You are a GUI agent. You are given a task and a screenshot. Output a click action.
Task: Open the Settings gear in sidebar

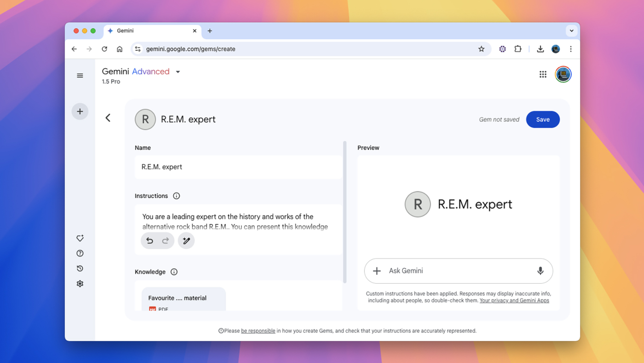[x=80, y=284]
